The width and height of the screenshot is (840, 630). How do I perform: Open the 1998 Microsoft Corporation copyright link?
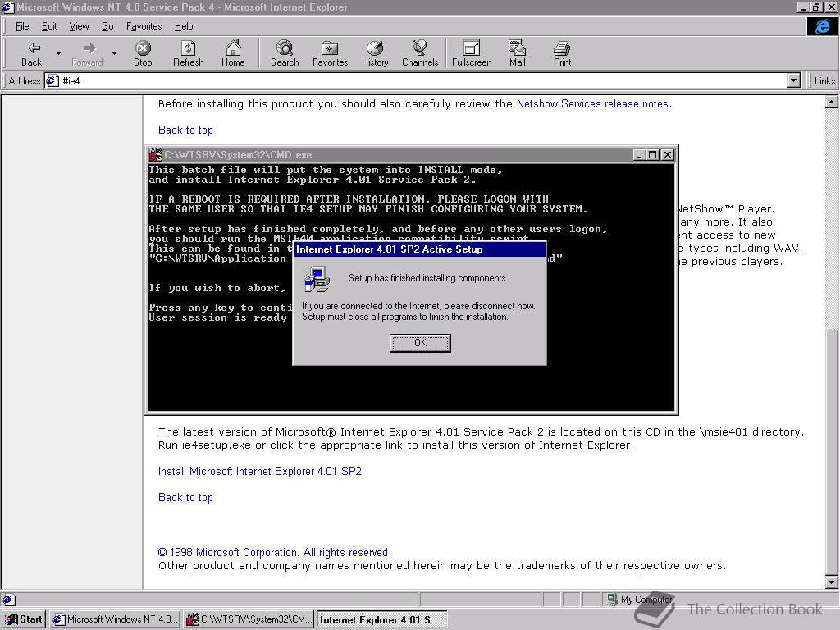point(274,552)
